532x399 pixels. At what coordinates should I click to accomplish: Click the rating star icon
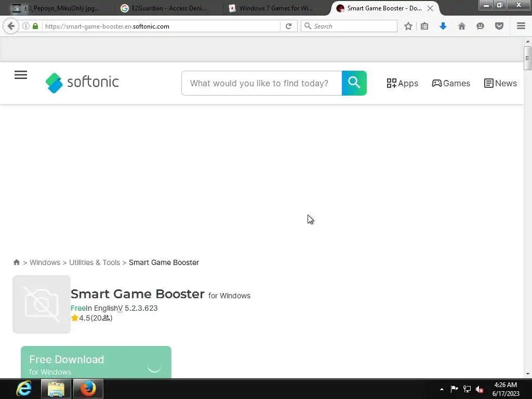pos(75,318)
